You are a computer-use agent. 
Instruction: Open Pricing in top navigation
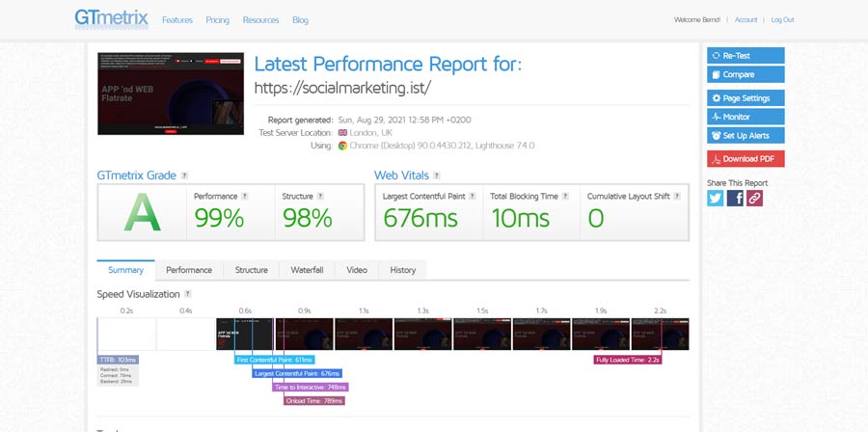click(x=217, y=20)
